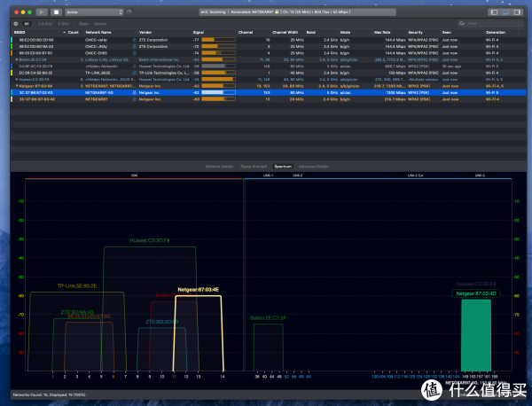Toggle the Secure networks filter

(x=100, y=24)
